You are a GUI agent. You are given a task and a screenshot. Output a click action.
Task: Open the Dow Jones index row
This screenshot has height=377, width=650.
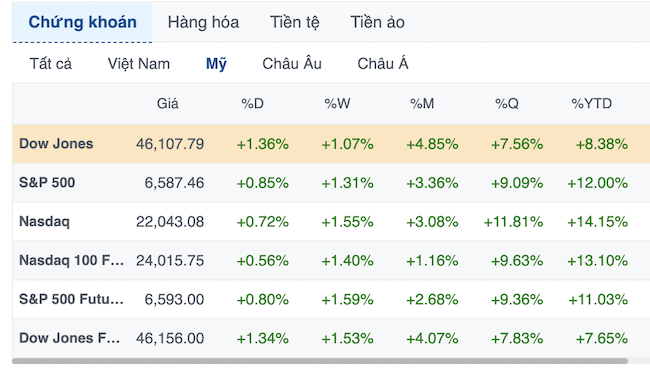coord(331,144)
